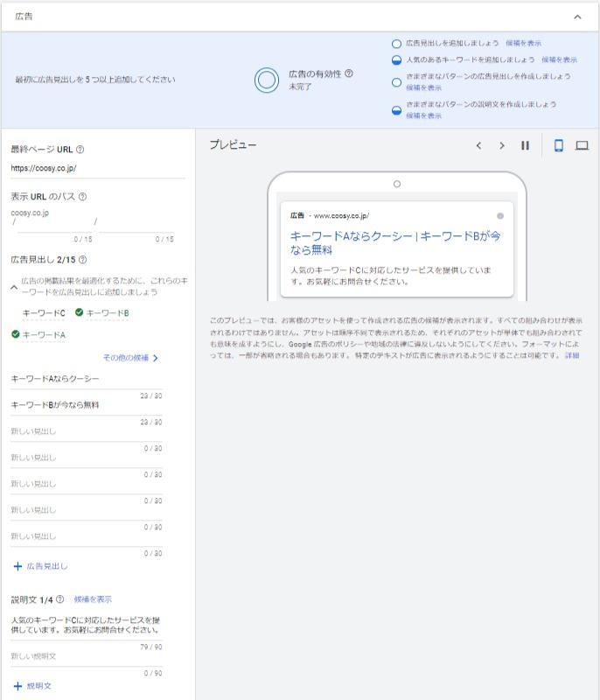Viewport: 600px width, 700px height.
Task: Click the first empty 新しい見出し field
Action: pos(86,431)
